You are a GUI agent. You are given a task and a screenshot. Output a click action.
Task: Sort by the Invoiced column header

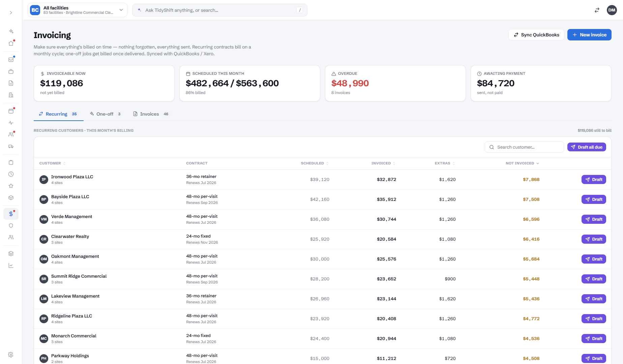point(383,163)
